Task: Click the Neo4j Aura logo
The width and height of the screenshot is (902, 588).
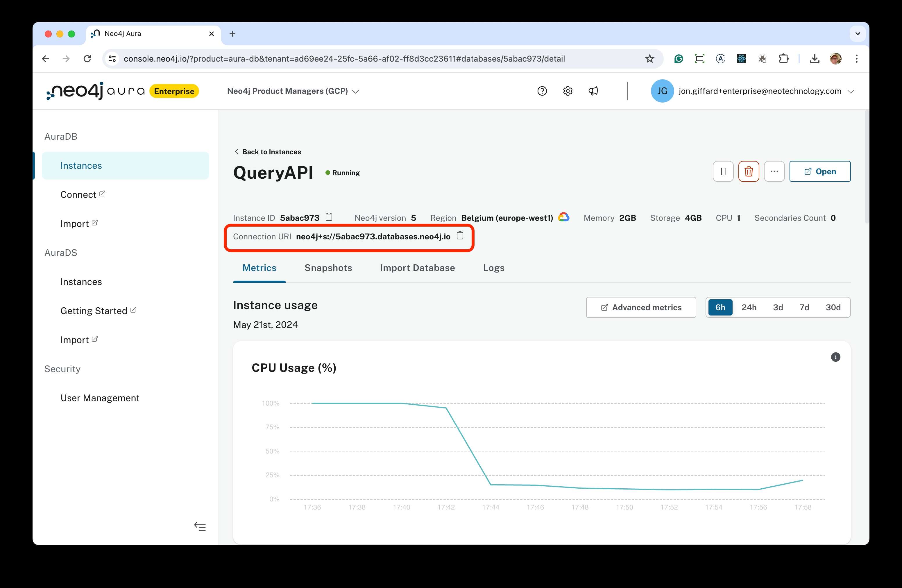Action: click(95, 91)
